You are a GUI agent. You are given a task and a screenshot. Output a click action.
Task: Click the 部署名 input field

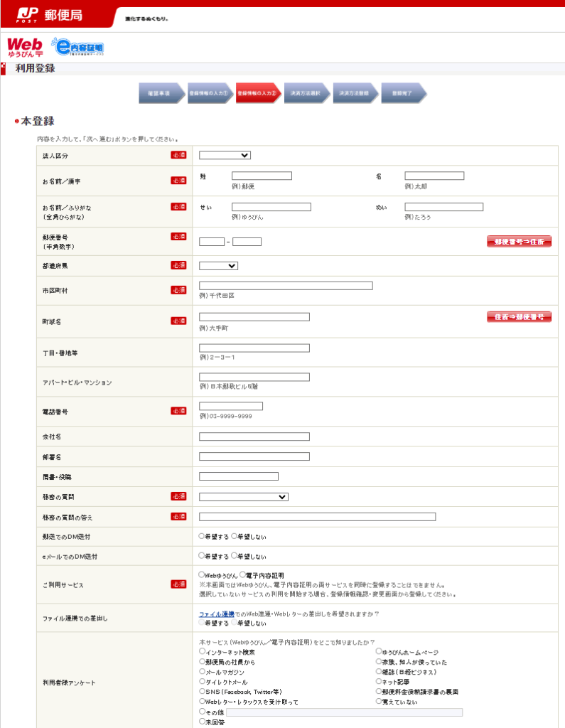click(x=254, y=457)
